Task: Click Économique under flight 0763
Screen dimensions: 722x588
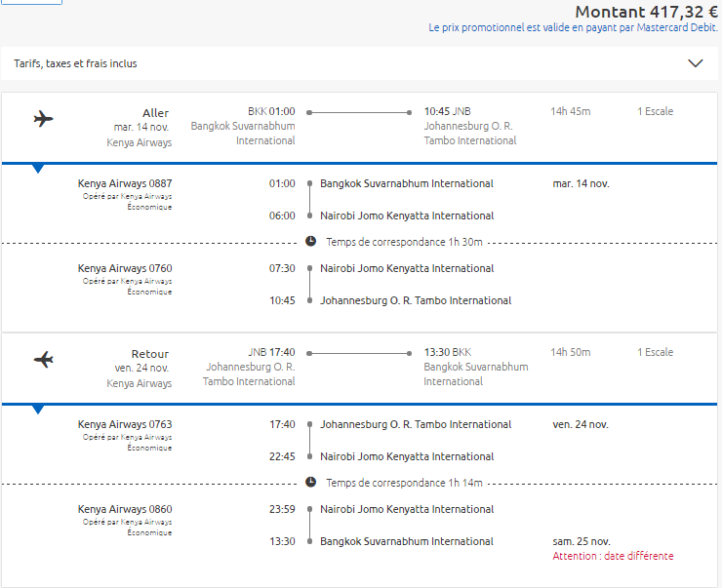Action: point(149,448)
